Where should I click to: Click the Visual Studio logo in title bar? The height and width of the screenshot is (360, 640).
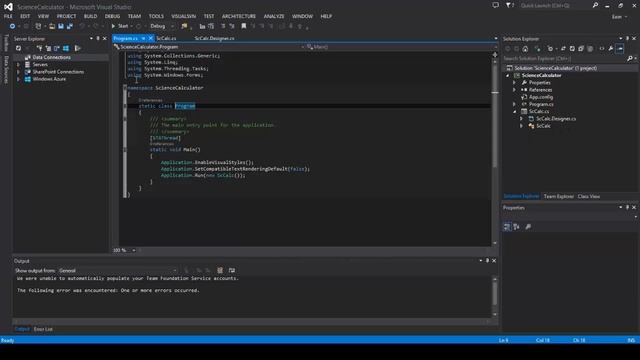click(x=8, y=7)
